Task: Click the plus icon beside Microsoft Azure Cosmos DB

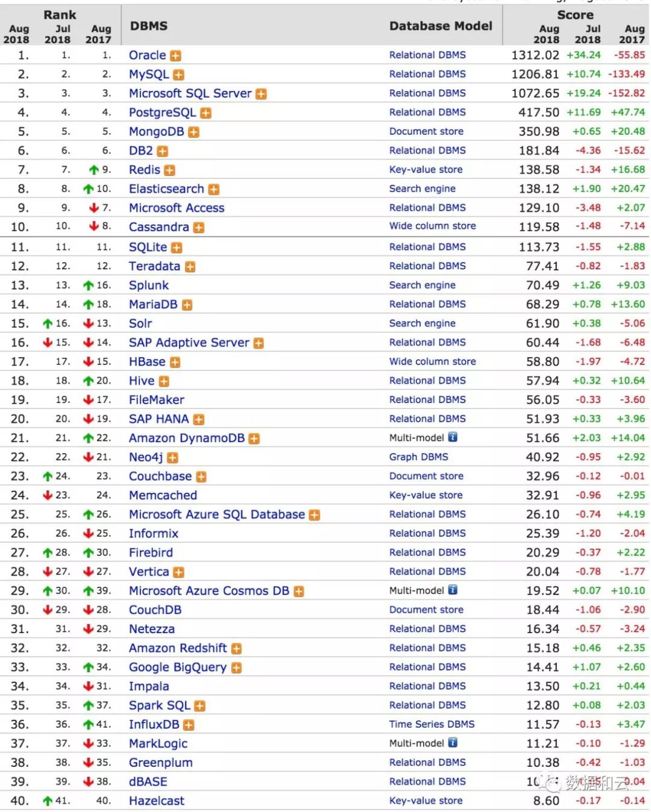Action: (299, 592)
